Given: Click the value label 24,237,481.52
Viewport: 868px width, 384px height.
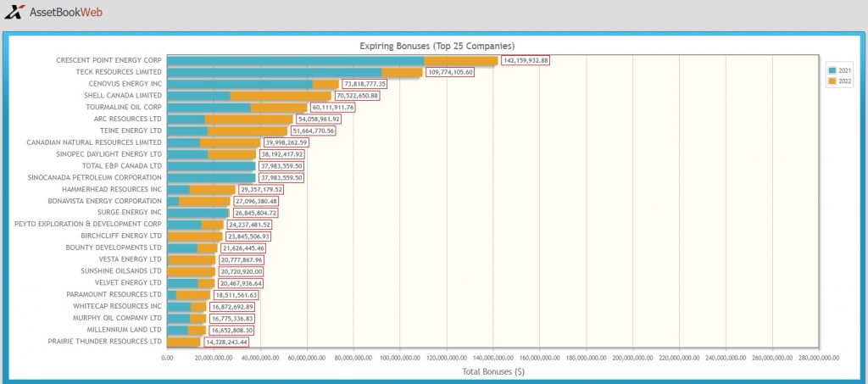Looking at the screenshot, I should click(250, 225).
